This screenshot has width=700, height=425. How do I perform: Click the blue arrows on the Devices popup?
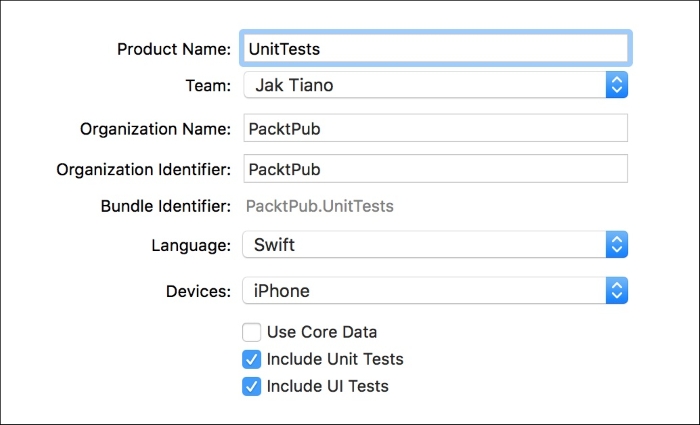[x=617, y=291]
